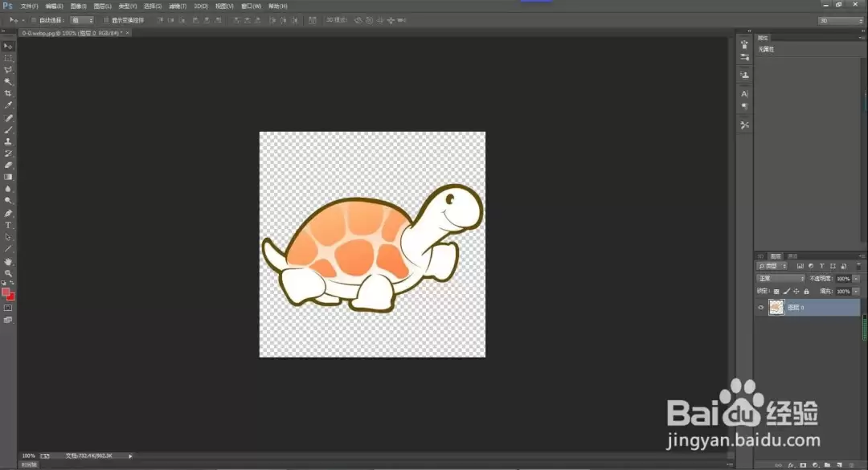Hide layer 0 using the eye icon
Screen dimensions: 868x470
tap(760, 307)
